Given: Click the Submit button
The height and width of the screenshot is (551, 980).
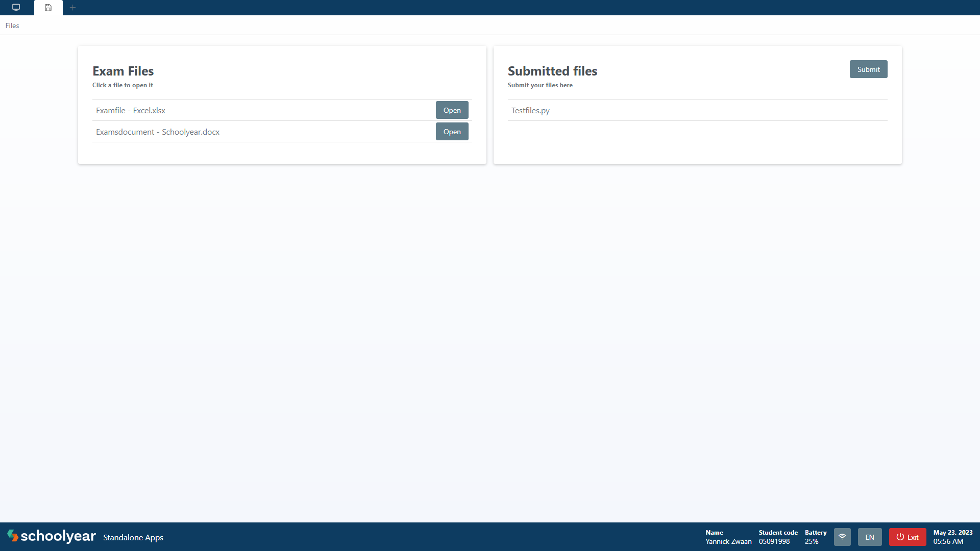Looking at the screenshot, I should (x=868, y=69).
